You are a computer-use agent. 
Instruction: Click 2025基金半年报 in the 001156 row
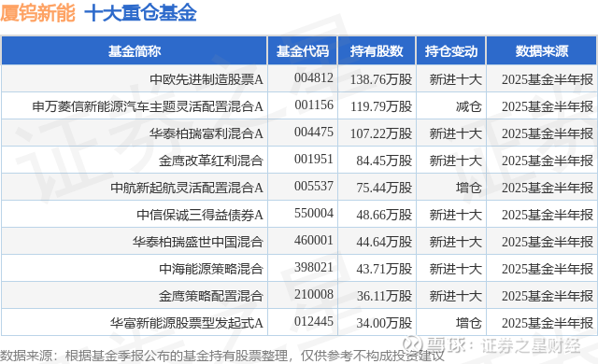(x=548, y=106)
